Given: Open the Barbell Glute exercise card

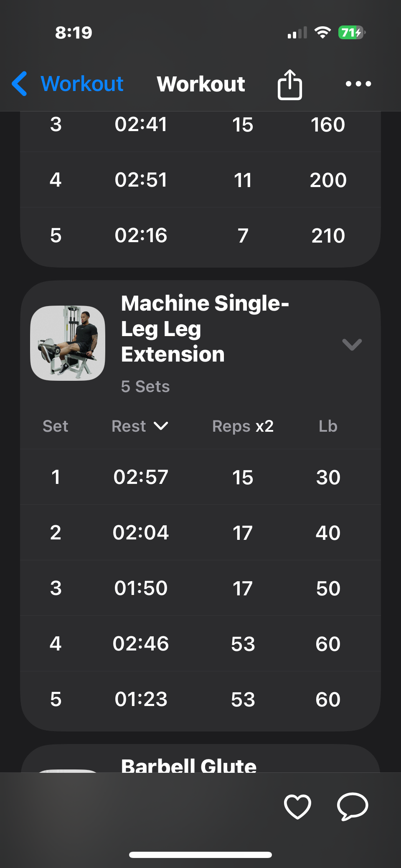Looking at the screenshot, I should (x=189, y=765).
